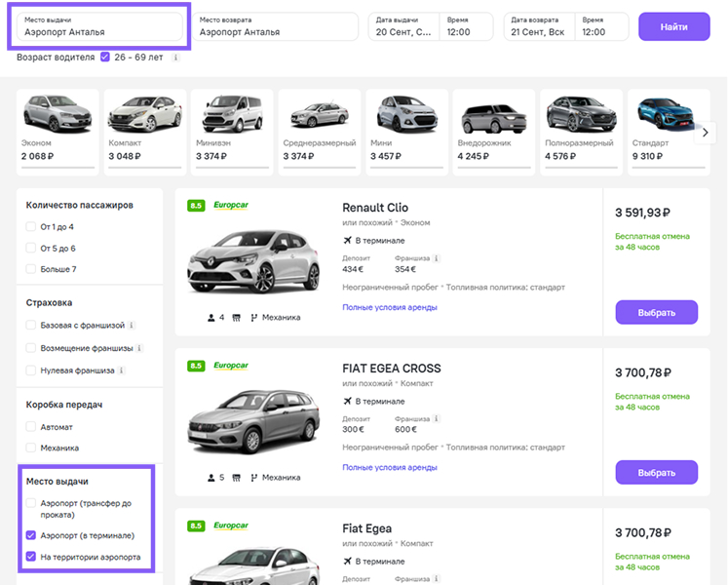Open the Дата выдачи date picker

(x=403, y=27)
